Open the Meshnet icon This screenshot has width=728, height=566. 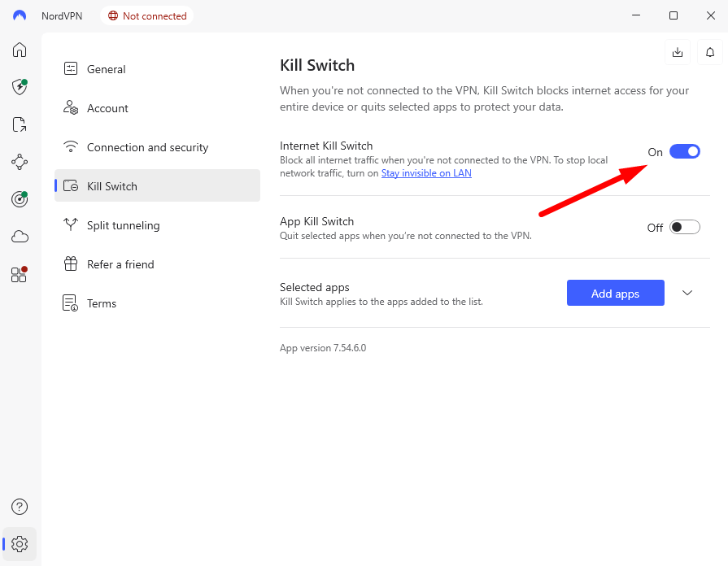click(19, 162)
